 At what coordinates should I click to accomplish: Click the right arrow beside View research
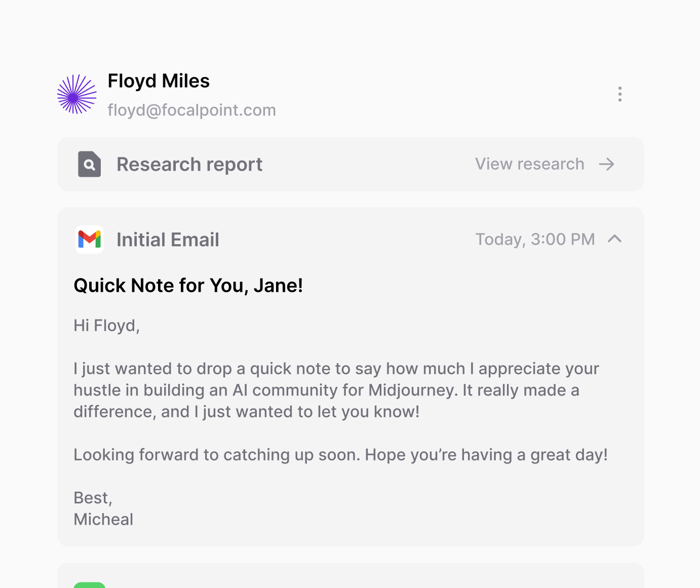[606, 164]
